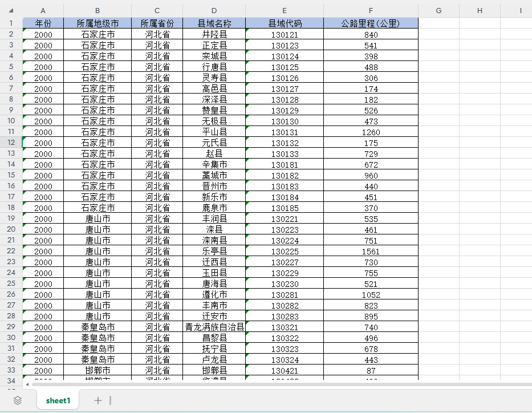Select column F header

(x=371, y=10)
